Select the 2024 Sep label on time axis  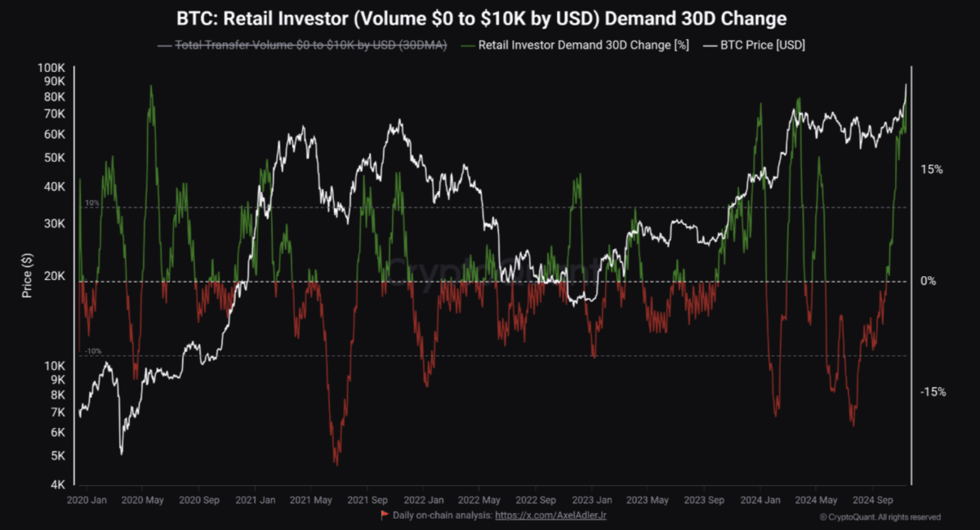(872, 499)
